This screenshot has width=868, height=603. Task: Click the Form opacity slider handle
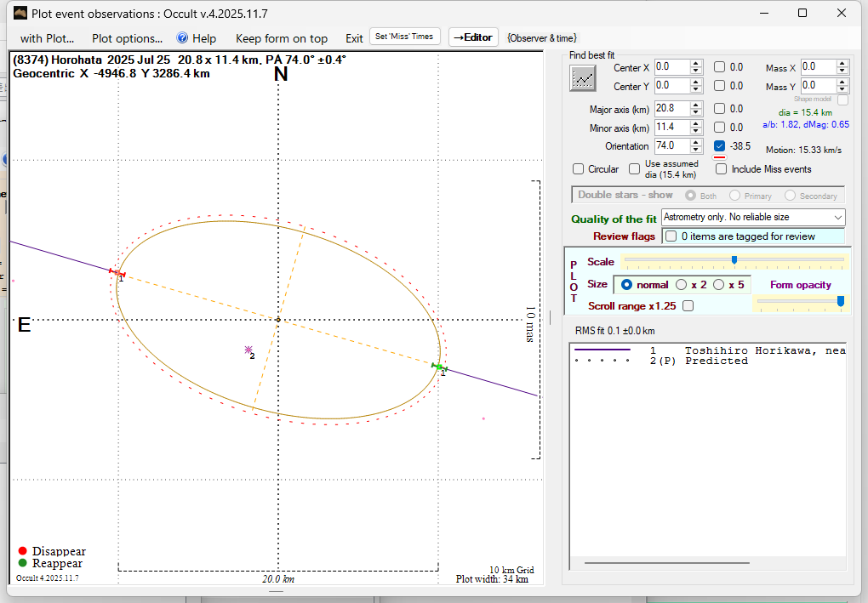(841, 301)
